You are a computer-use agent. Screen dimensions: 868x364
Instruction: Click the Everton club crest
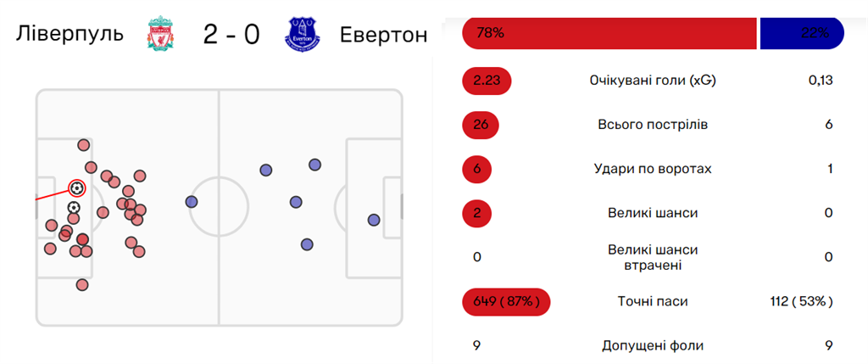tap(302, 34)
